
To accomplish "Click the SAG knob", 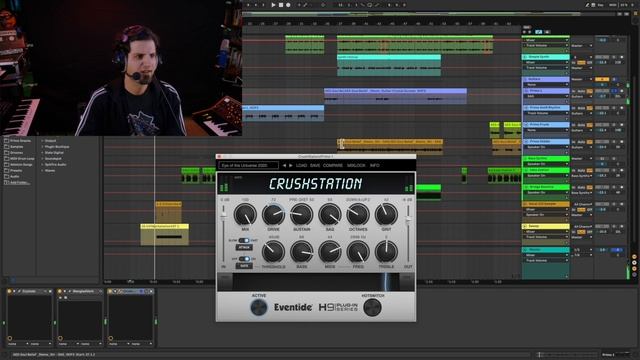I will [330, 215].
